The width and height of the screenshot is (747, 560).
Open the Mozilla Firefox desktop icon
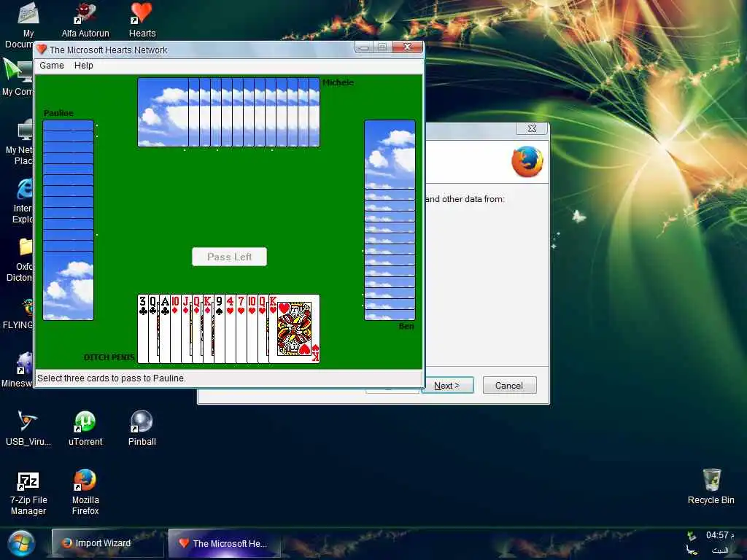pos(85,493)
